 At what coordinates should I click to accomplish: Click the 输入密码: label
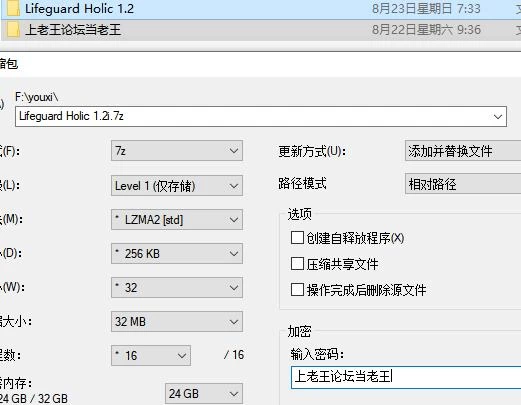[317, 354]
